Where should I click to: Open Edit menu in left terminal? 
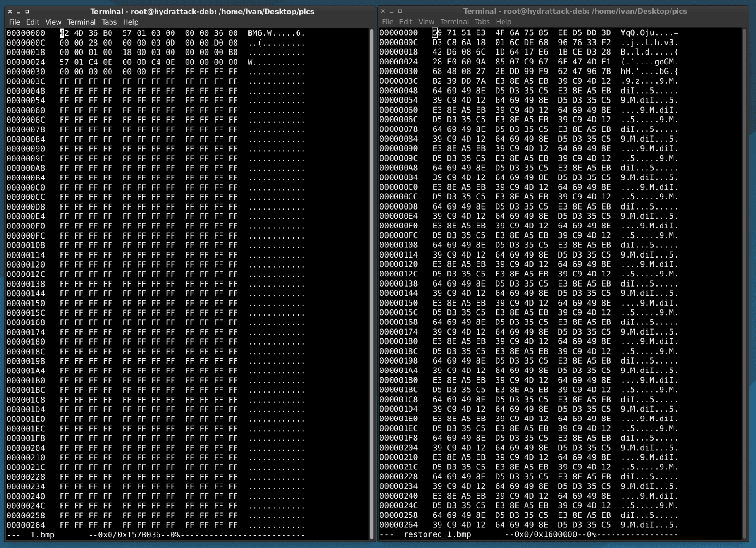33,22
